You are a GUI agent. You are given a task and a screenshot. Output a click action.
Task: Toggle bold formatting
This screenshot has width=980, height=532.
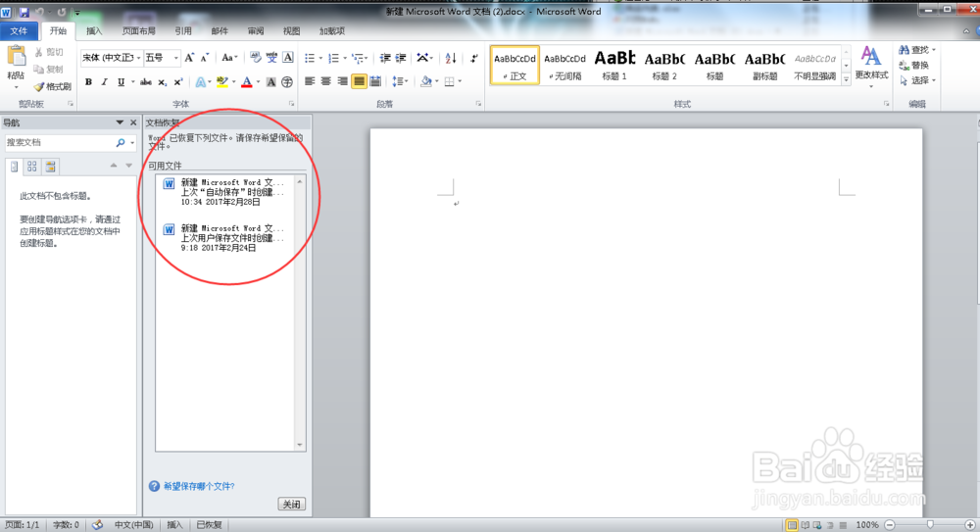pos(88,82)
